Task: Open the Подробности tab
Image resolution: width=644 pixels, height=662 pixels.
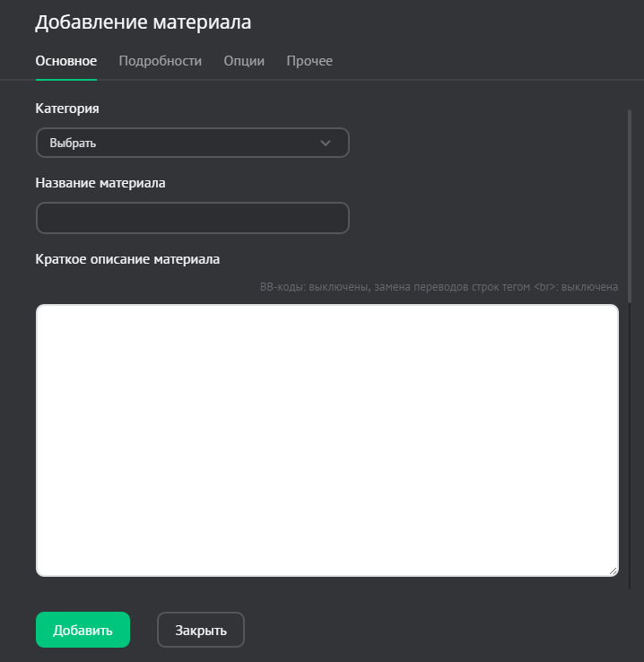Action: click(x=160, y=61)
